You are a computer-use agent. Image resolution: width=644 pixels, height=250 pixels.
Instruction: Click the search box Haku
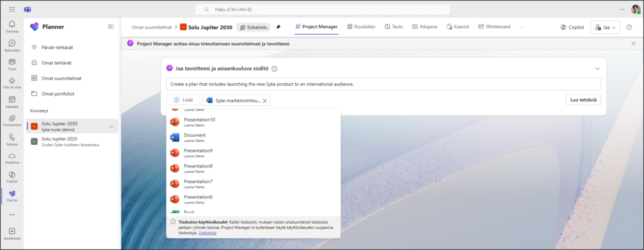pyautogui.click(x=323, y=9)
